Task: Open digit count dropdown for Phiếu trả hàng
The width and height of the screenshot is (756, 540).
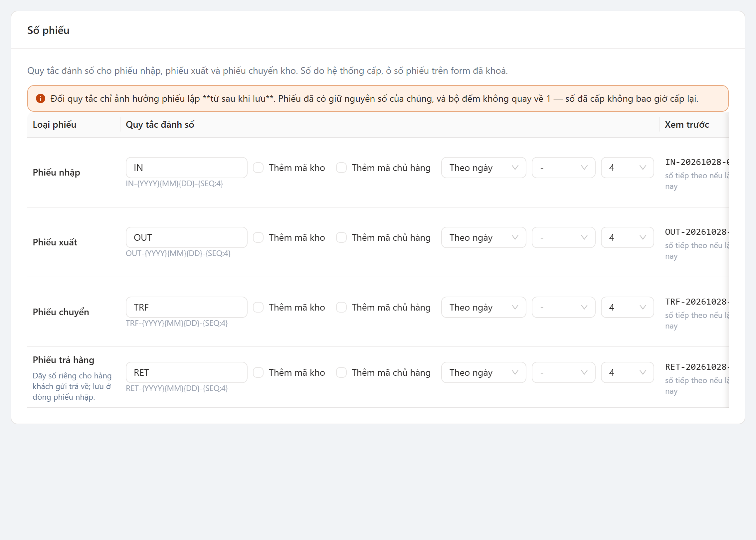Action: pos(627,372)
